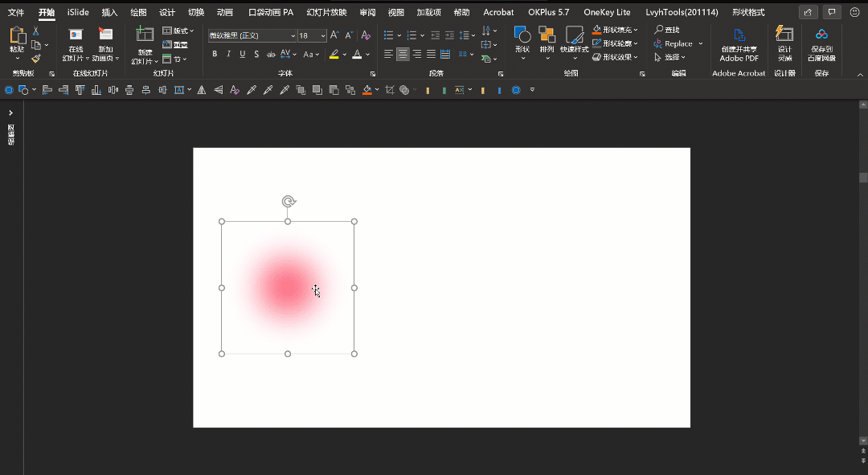This screenshot has height=475, width=868.
Task: Open 形状轮廓 shape outline dropdown
Action: [615, 43]
